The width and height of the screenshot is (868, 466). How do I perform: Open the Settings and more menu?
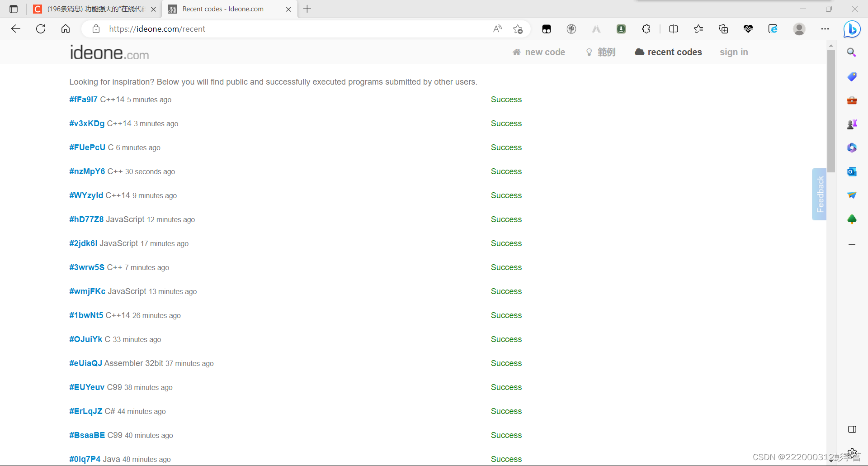(x=825, y=29)
